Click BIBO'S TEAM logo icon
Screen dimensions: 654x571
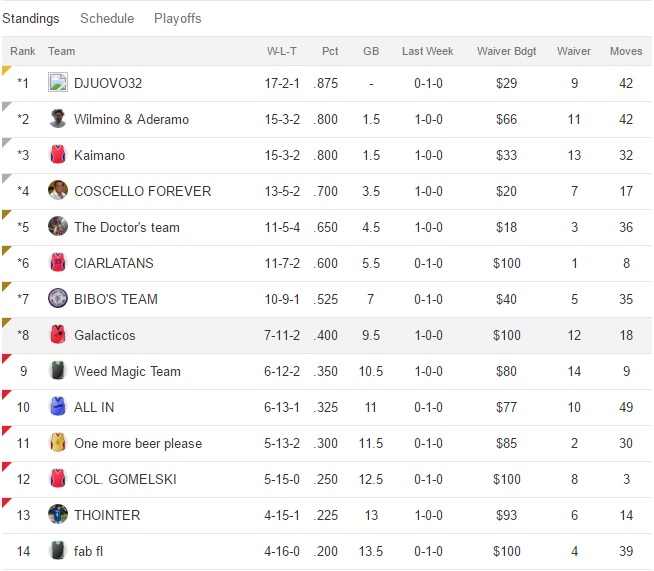pyautogui.click(x=58, y=299)
